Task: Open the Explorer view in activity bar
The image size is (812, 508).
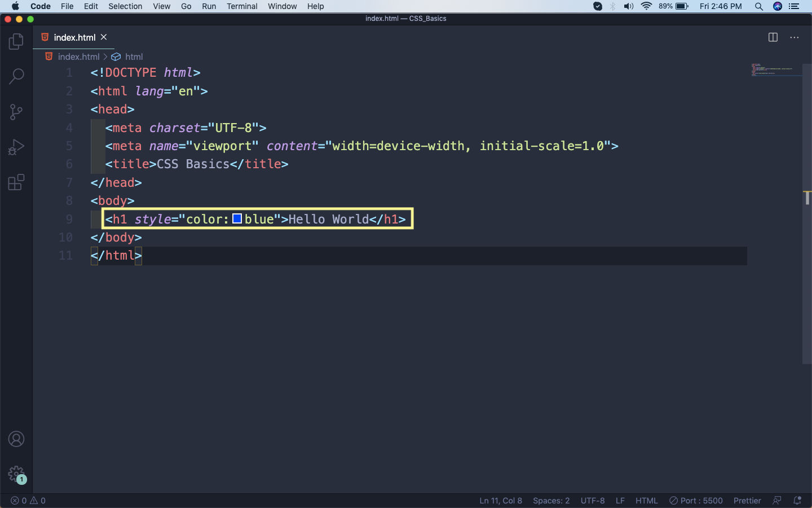Action: (16, 41)
